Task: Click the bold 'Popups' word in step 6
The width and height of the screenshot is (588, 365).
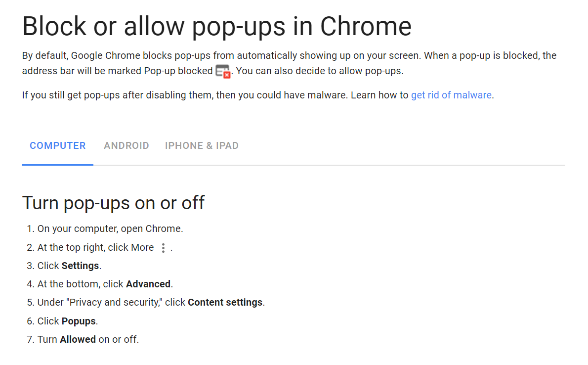Action: (79, 321)
